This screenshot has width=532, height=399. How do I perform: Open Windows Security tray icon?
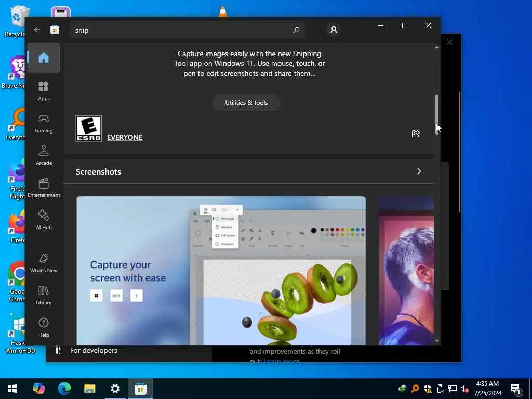428,389
